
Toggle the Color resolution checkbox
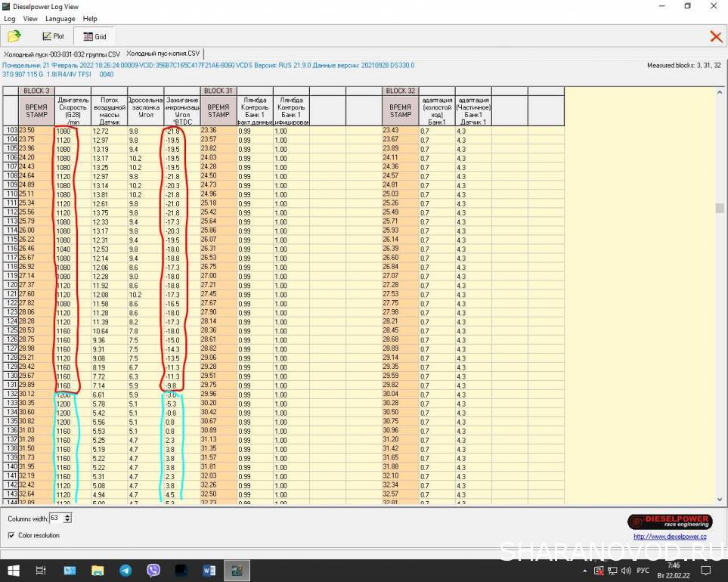[11, 535]
